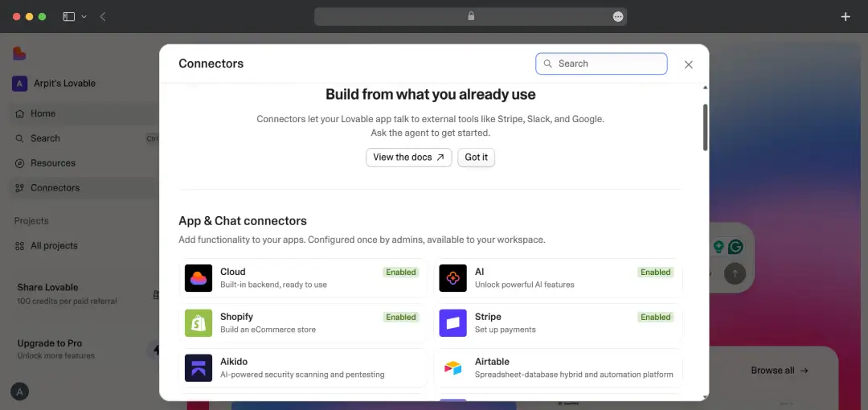The height and width of the screenshot is (410, 868).
Task: Open Search in the sidebar
Action: click(x=83, y=138)
